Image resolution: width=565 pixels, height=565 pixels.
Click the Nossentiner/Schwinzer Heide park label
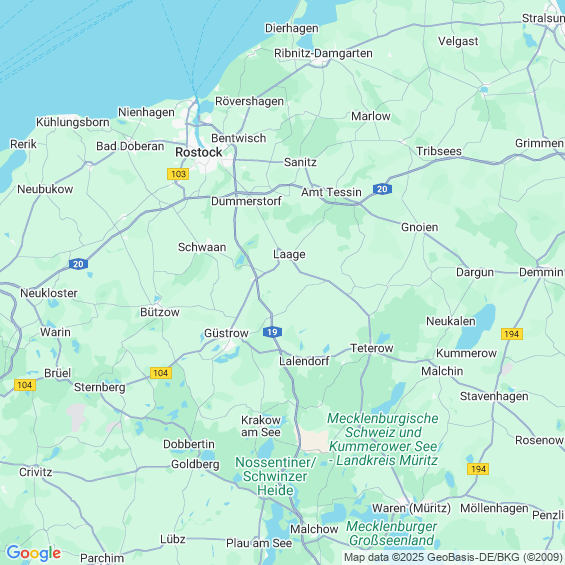tap(275, 476)
